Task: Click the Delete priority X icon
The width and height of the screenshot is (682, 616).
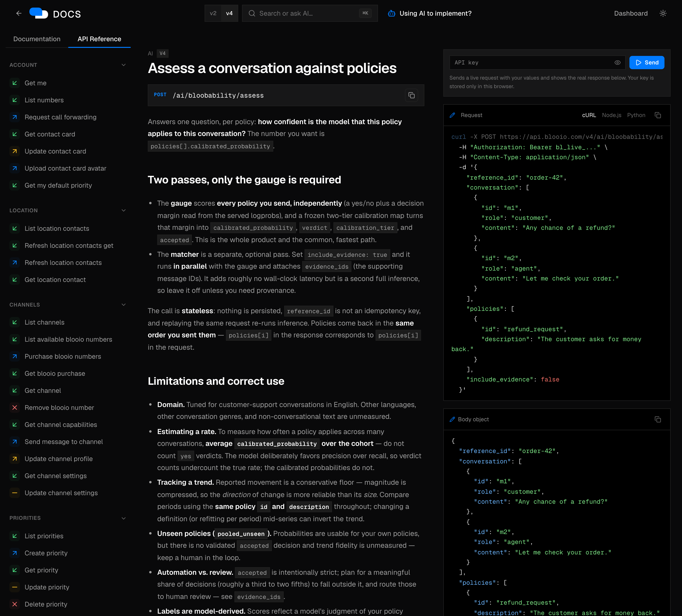Action: pyautogui.click(x=14, y=604)
